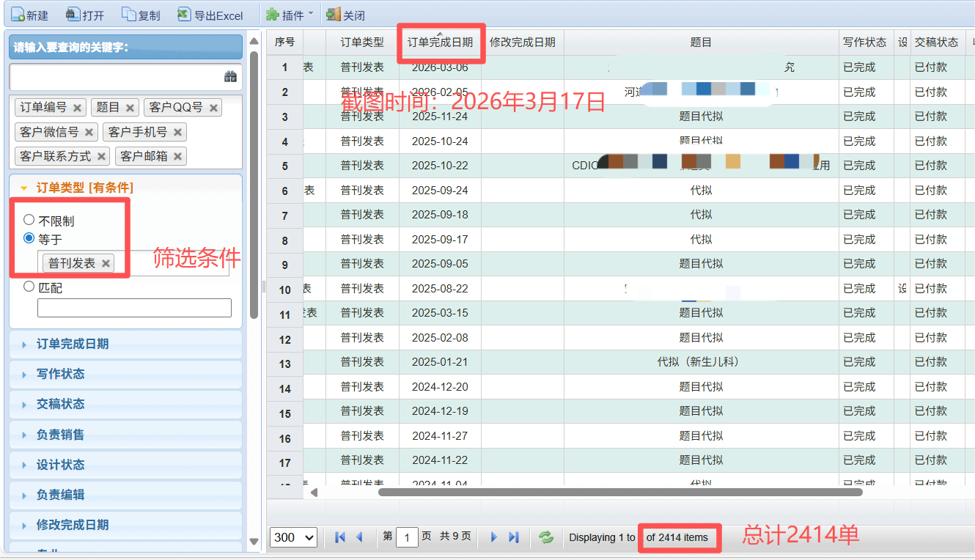The height and width of the screenshot is (560, 975).
Task: Expand the 写作状态 filter section
Action: tap(60, 374)
